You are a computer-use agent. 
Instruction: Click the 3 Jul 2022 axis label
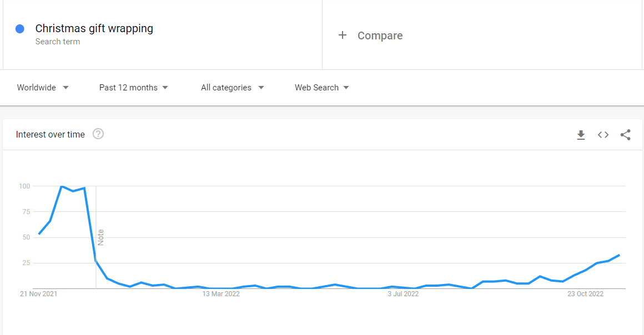[403, 294]
